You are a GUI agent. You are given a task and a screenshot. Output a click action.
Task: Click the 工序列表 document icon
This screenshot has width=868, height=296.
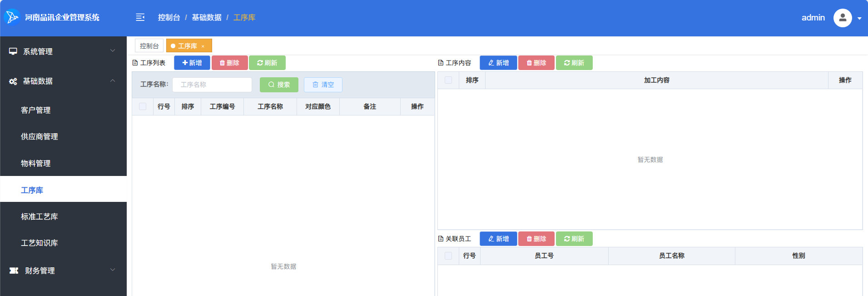pyautogui.click(x=135, y=63)
